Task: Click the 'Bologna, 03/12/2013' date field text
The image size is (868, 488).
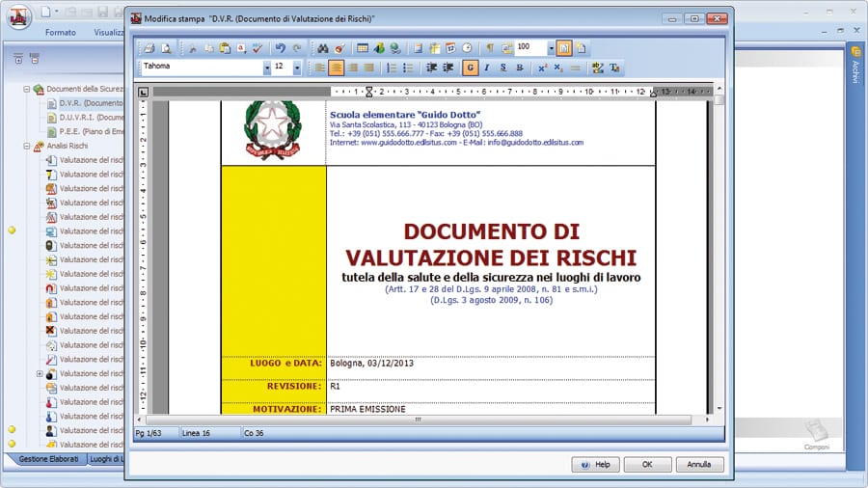Action: point(371,364)
